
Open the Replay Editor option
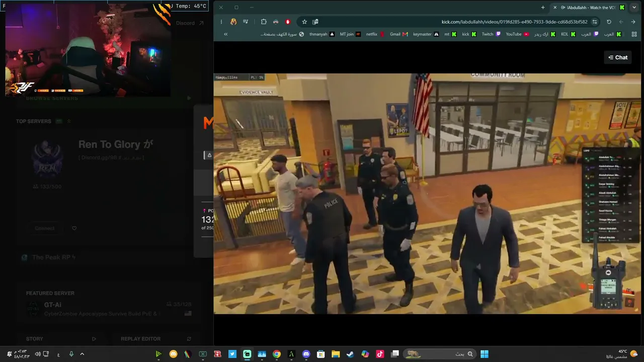[156, 339]
